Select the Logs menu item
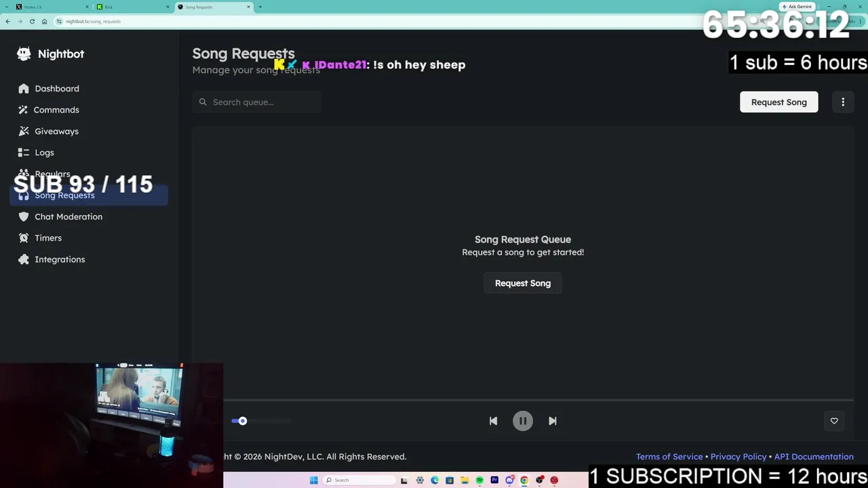Screen dimensions: 868x488 tap(45, 152)
